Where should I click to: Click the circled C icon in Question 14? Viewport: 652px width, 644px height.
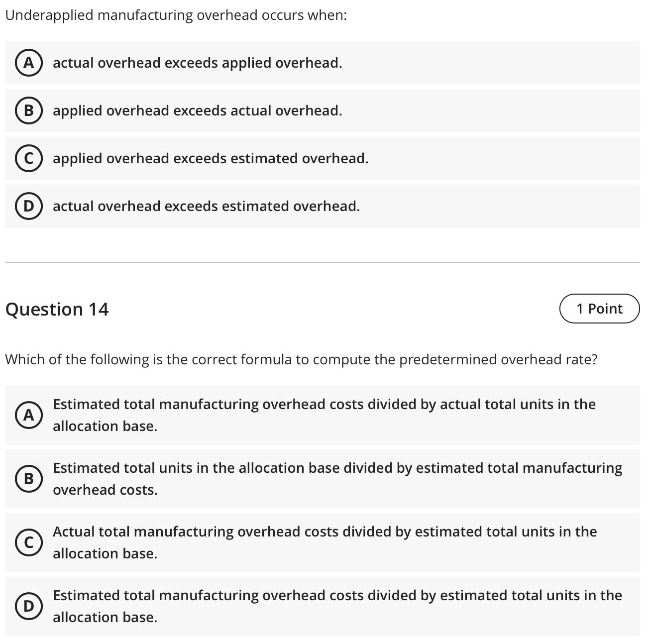[29, 542]
